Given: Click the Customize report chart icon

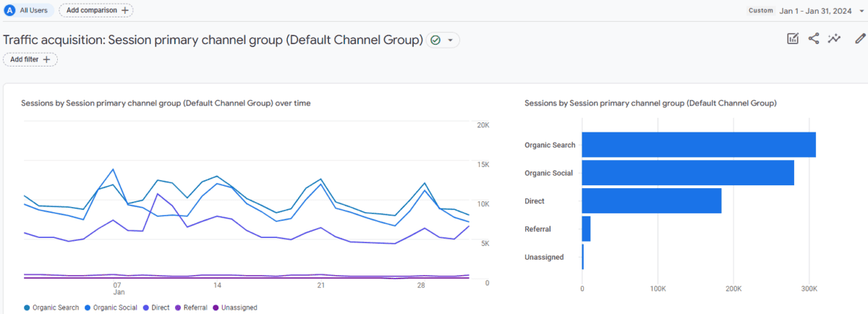Looking at the screenshot, I should click(793, 39).
